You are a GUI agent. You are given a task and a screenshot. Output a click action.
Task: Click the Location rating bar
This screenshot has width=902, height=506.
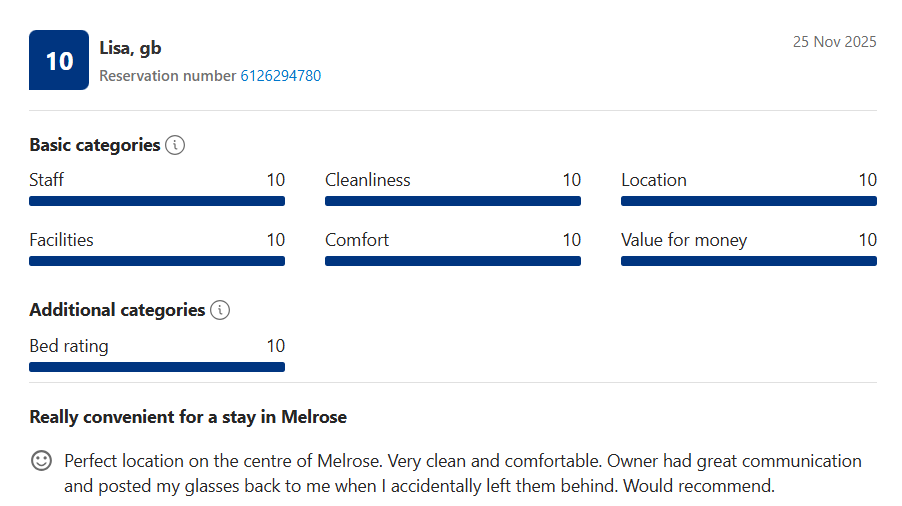click(x=749, y=201)
